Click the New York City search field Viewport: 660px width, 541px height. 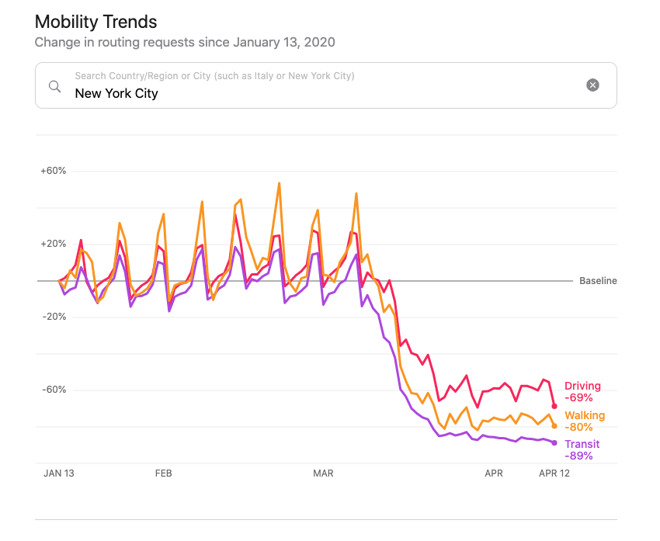(320, 93)
